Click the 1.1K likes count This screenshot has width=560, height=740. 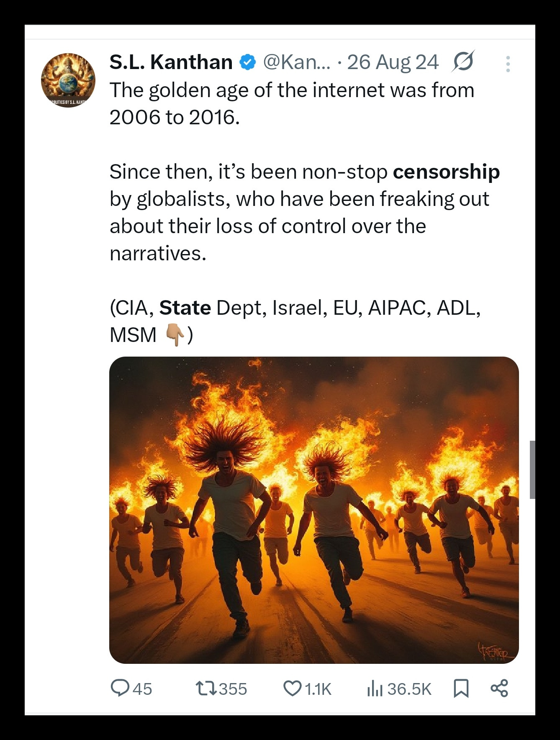point(318,689)
